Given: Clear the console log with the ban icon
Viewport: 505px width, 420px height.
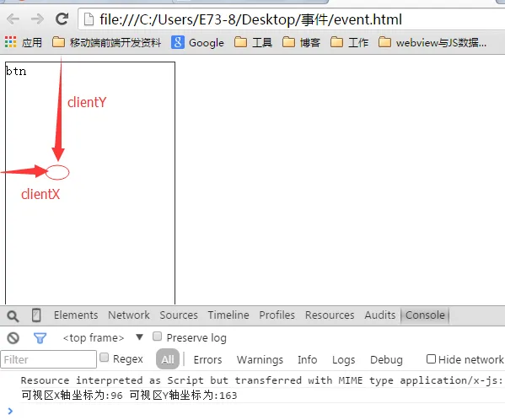Looking at the screenshot, I should coord(13,338).
